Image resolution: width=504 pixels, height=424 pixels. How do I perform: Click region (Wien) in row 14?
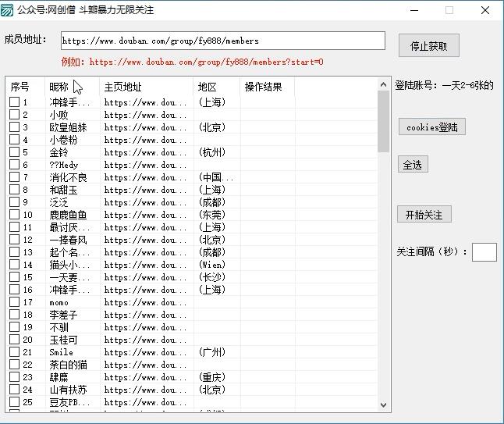(x=212, y=265)
